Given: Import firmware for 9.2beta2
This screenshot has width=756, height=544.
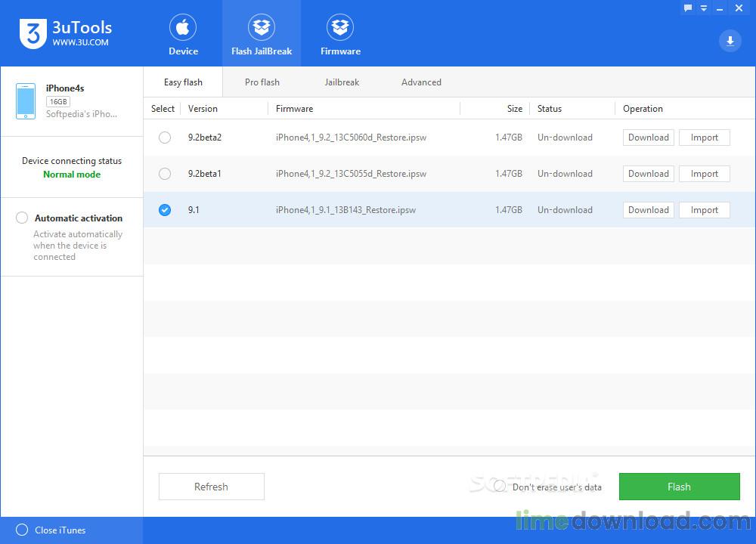Looking at the screenshot, I should [x=704, y=138].
